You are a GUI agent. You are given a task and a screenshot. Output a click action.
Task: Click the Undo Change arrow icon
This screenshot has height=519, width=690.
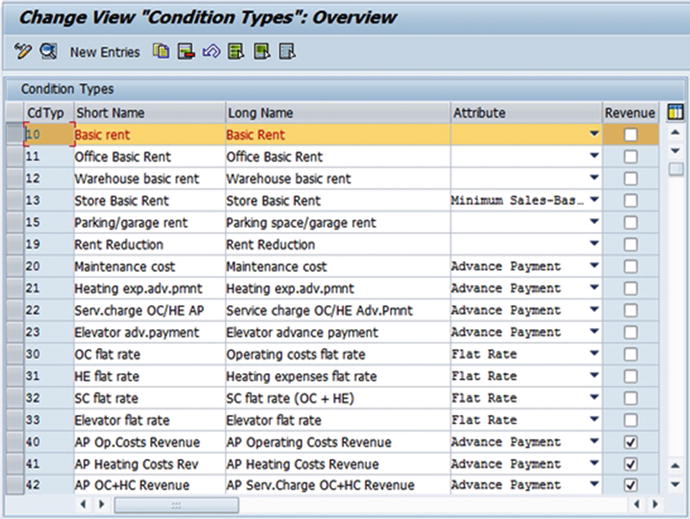coord(211,51)
